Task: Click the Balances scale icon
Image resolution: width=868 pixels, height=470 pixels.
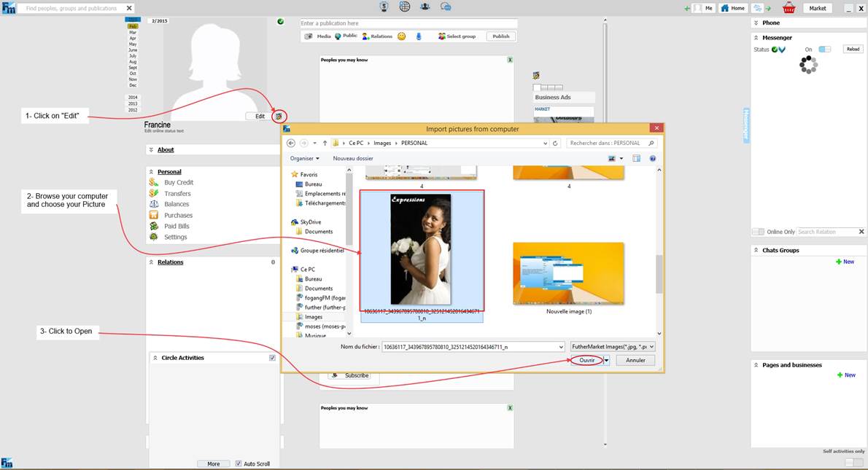Action: (154, 204)
